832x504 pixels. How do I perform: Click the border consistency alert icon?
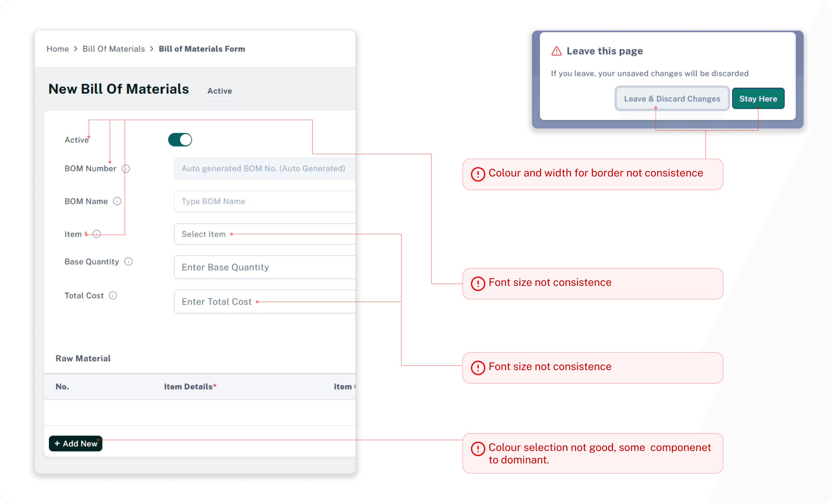pos(478,174)
